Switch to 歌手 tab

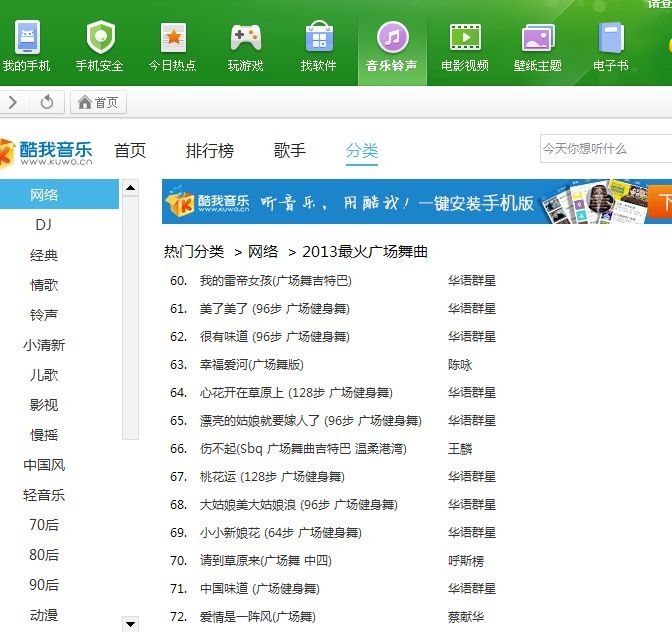(290, 151)
